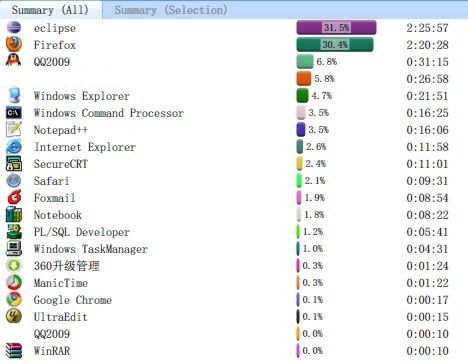Click the eclipse application icon
468x364 pixels.
14,27
